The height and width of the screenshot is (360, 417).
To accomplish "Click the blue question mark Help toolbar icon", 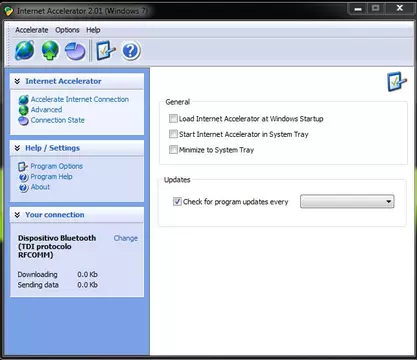I will coord(130,51).
